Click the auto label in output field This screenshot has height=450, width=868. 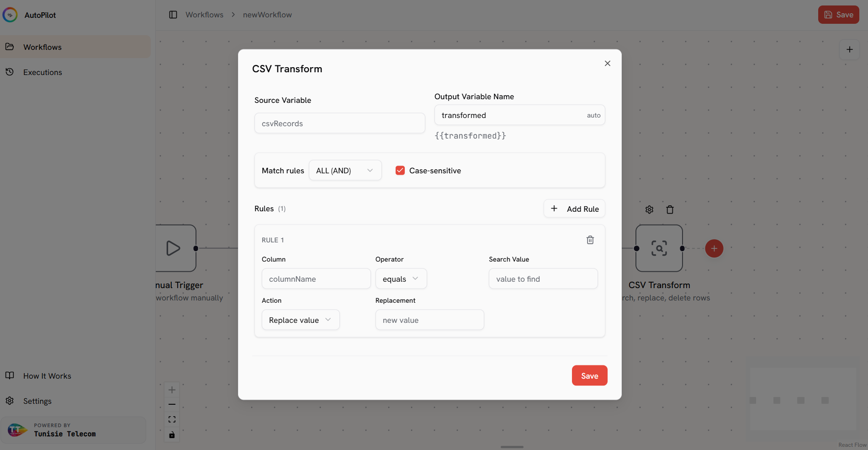[x=593, y=115]
